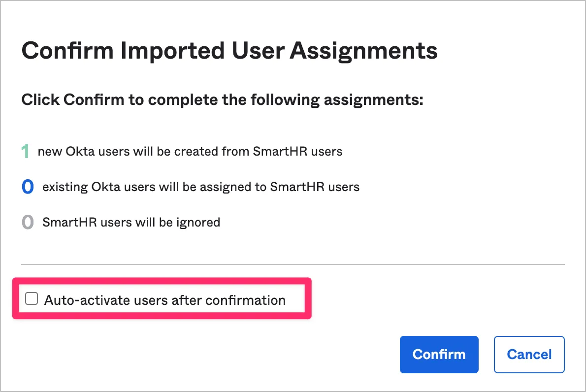Select "SmartHR users will be ignored" line
586x392 pixels.
[x=131, y=223]
